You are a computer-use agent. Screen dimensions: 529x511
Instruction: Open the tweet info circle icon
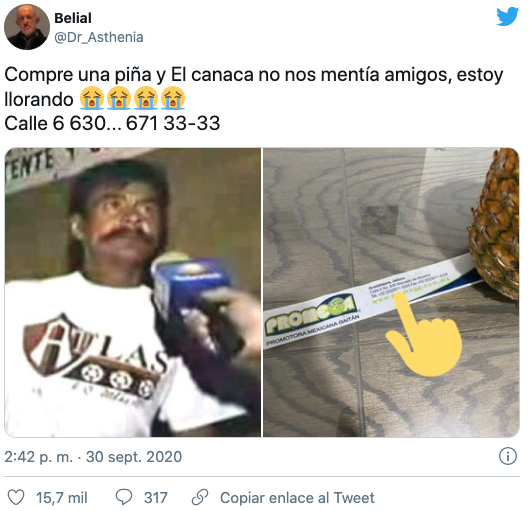pyautogui.click(x=508, y=456)
